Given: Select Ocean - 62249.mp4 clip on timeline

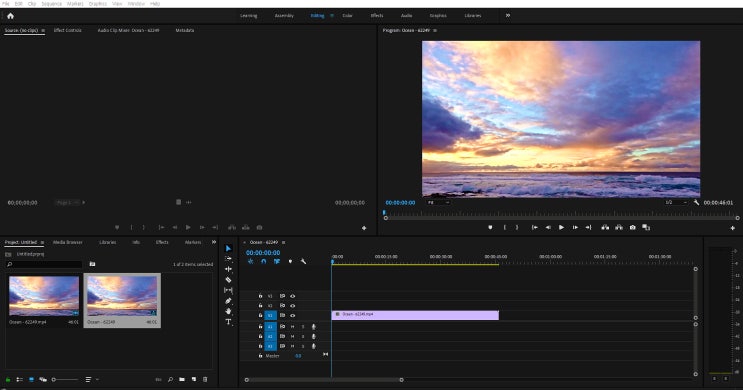Looking at the screenshot, I should (415, 315).
